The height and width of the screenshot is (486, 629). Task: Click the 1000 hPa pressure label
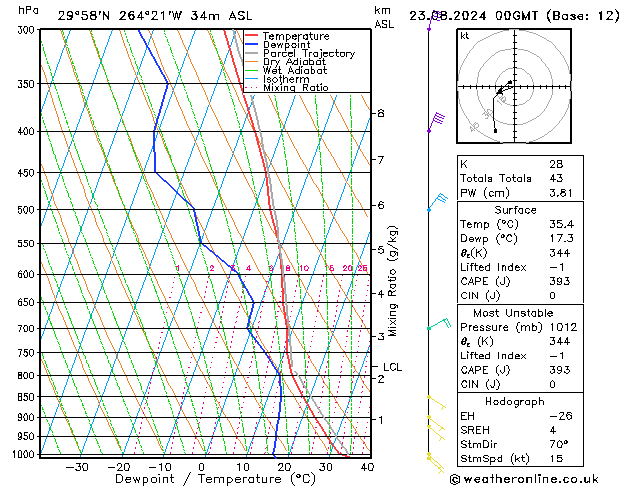coord(24,455)
